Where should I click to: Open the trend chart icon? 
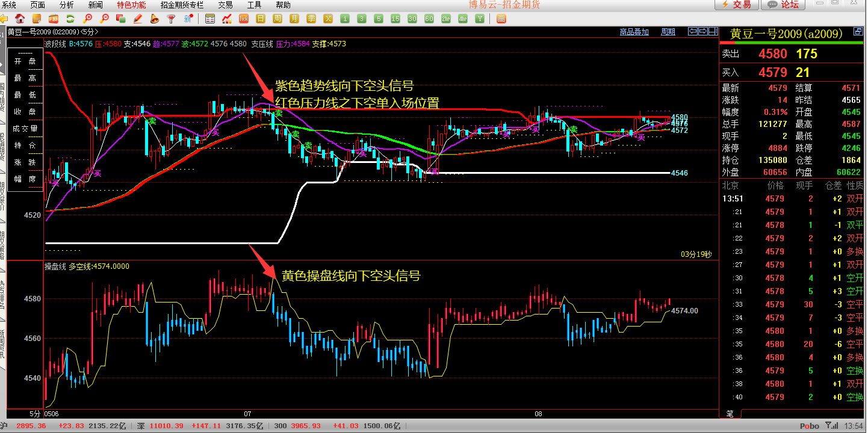coord(227,19)
